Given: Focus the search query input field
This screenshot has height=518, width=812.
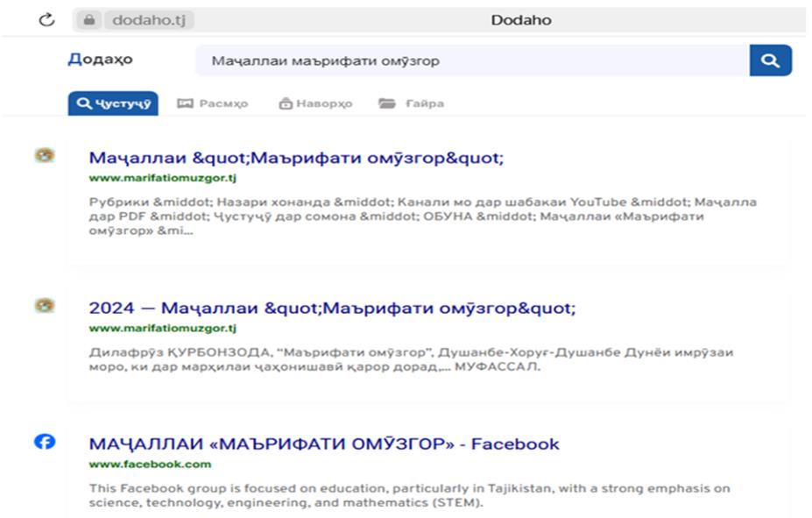Looking at the screenshot, I should 472,60.
